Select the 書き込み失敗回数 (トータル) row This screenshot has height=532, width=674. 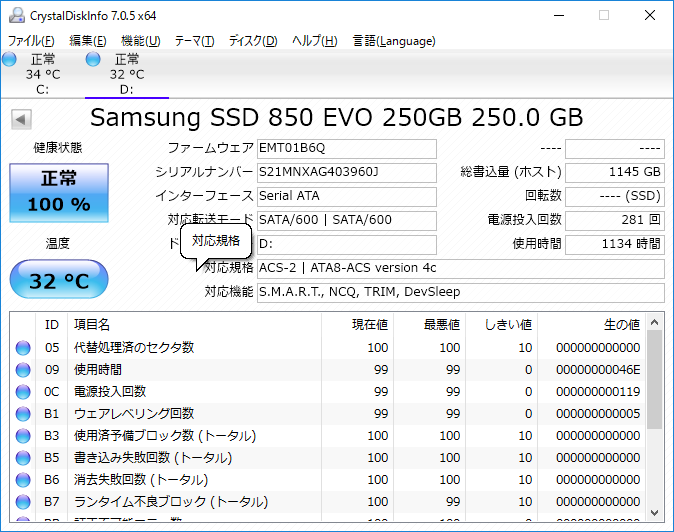[x=327, y=458]
